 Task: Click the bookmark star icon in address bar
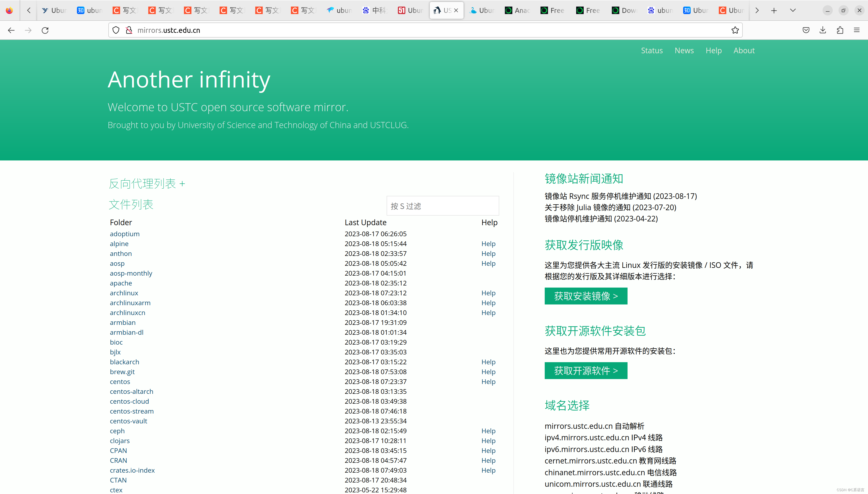point(735,30)
